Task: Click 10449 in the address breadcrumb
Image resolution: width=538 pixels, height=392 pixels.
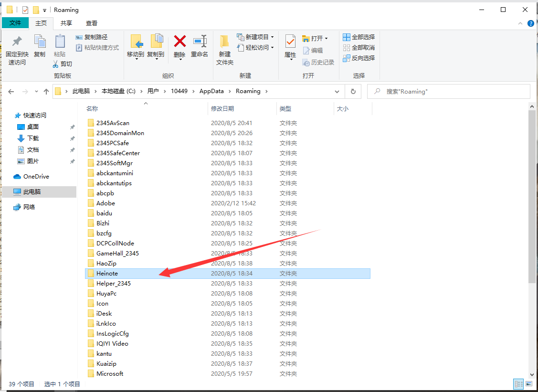Action: (179, 91)
